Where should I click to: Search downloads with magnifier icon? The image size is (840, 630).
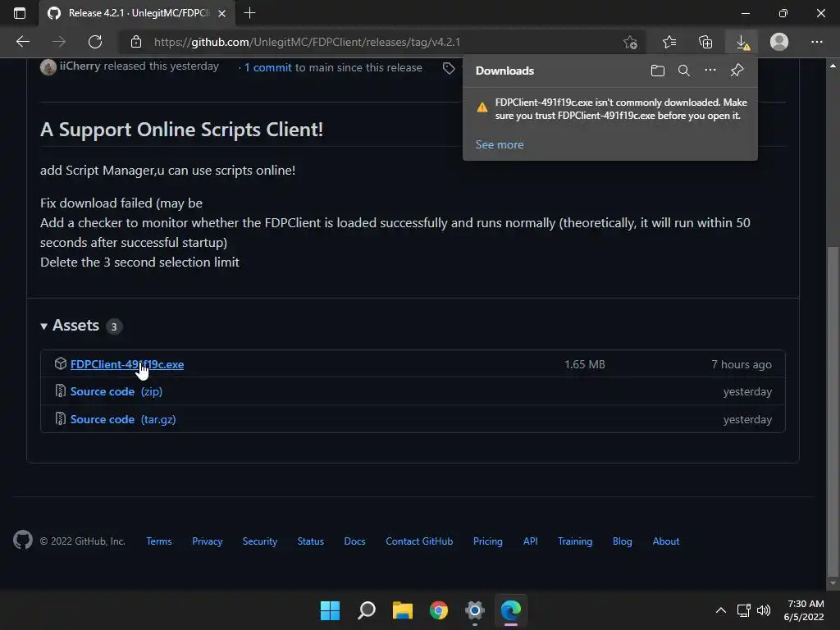(683, 71)
